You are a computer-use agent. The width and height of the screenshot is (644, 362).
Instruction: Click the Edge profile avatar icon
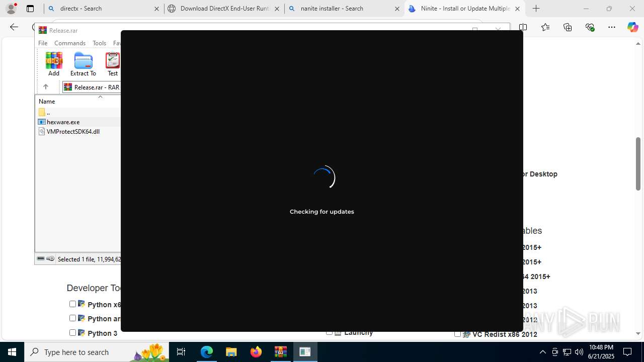tap(11, 9)
